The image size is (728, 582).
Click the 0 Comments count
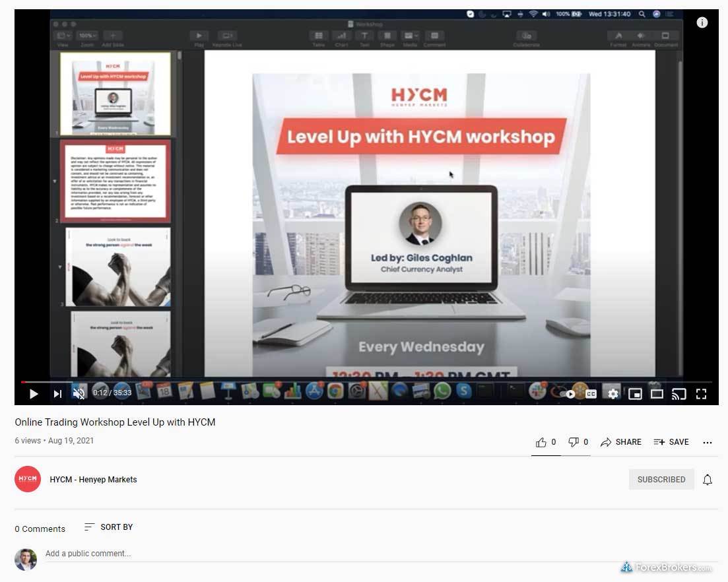pyautogui.click(x=40, y=529)
